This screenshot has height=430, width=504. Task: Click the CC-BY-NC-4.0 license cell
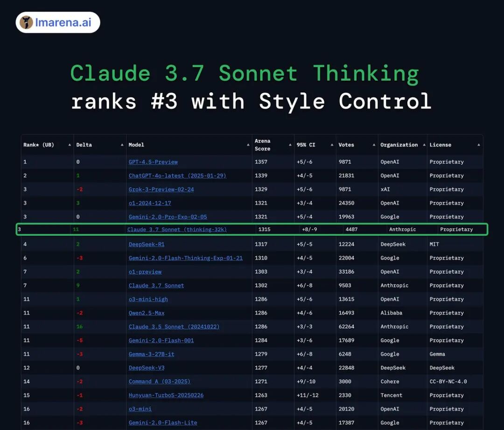tap(448, 381)
